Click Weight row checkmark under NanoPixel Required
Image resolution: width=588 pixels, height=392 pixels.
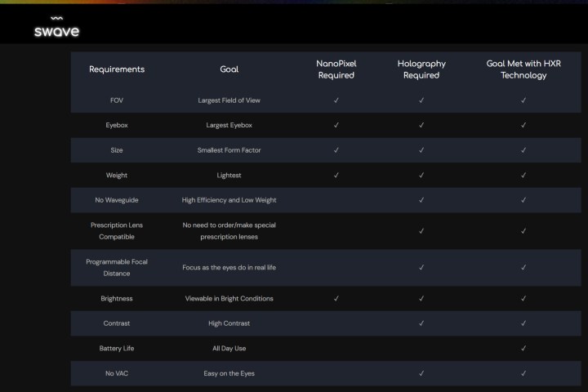click(336, 175)
